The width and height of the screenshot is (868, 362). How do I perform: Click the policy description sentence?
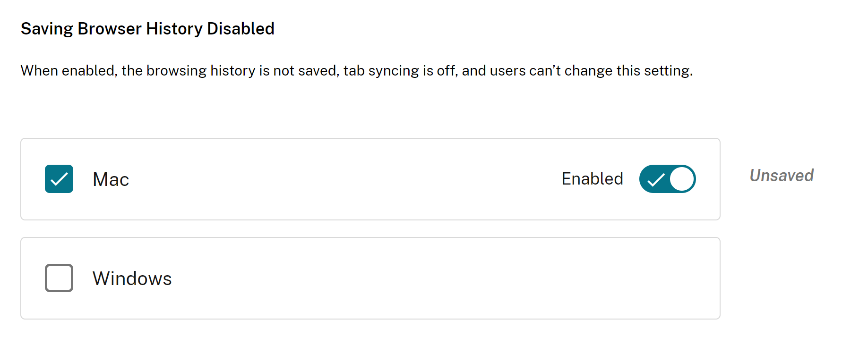tap(357, 71)
